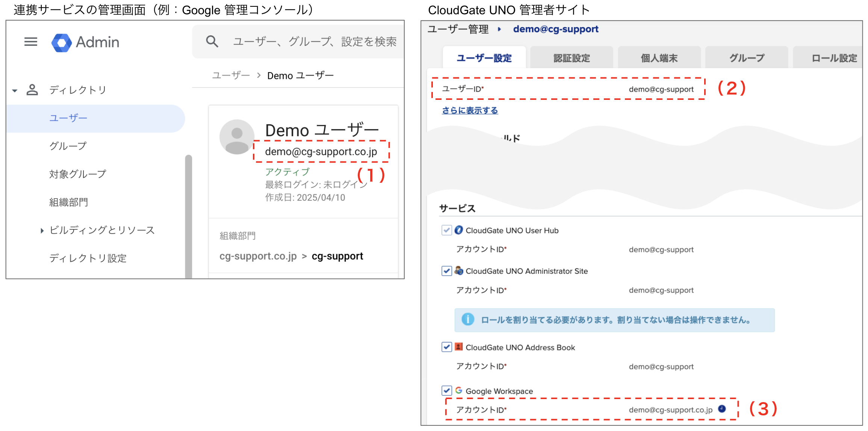
Task: Click the Google Workspace service label
Action: click(499, 391)
